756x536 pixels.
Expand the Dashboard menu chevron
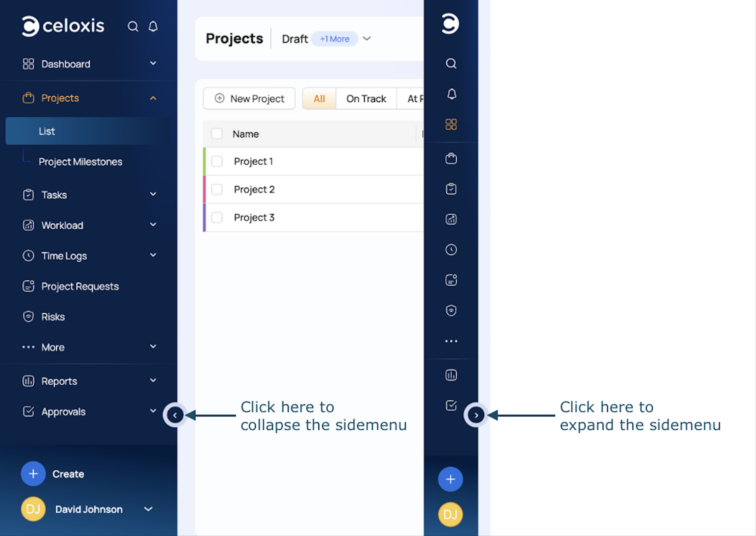tap(153, 63)
